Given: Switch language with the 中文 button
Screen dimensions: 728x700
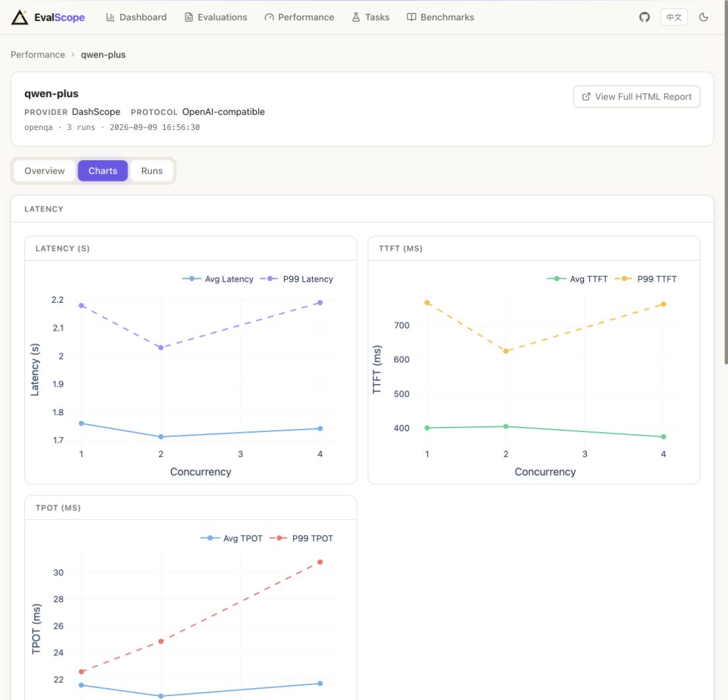Looking at the screenshot, I should [674, 17].
